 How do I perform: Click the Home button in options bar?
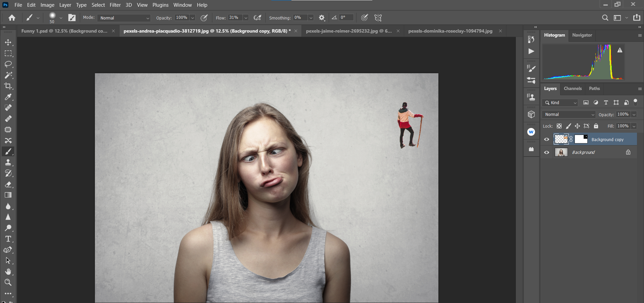[x=12, y=18]
